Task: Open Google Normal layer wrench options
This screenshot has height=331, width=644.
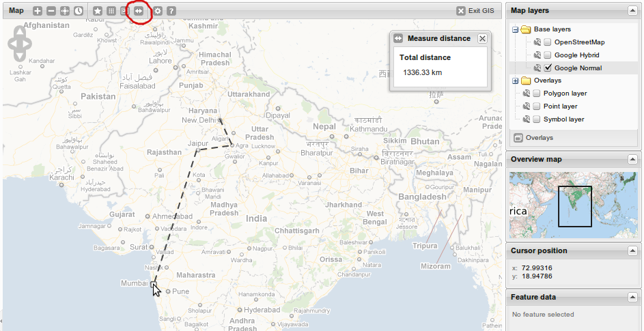Action: coord(537,68)
